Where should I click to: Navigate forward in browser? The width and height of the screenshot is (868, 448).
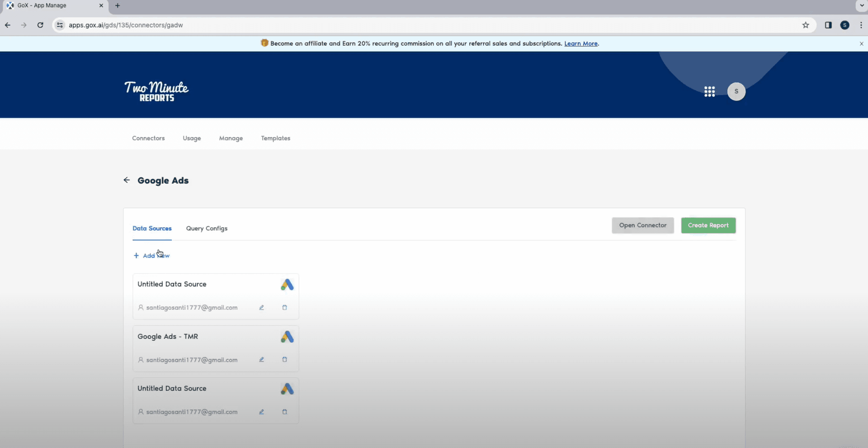click(24, 25)
